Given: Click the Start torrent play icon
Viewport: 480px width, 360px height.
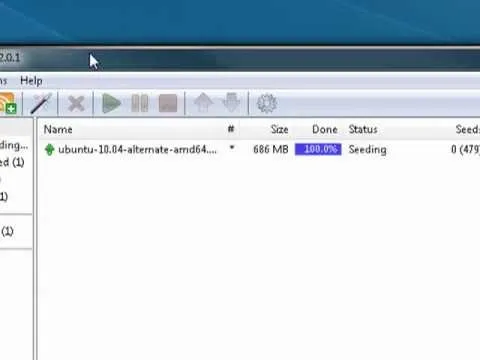Looking at the screenshot, I should [x=111, y=104].
